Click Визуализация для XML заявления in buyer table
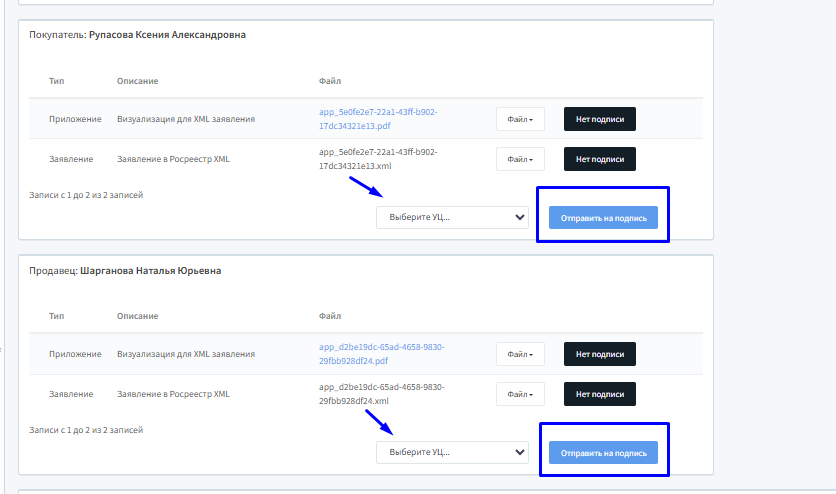The height and width of the screenshot is (494, 836). point(186,119)
